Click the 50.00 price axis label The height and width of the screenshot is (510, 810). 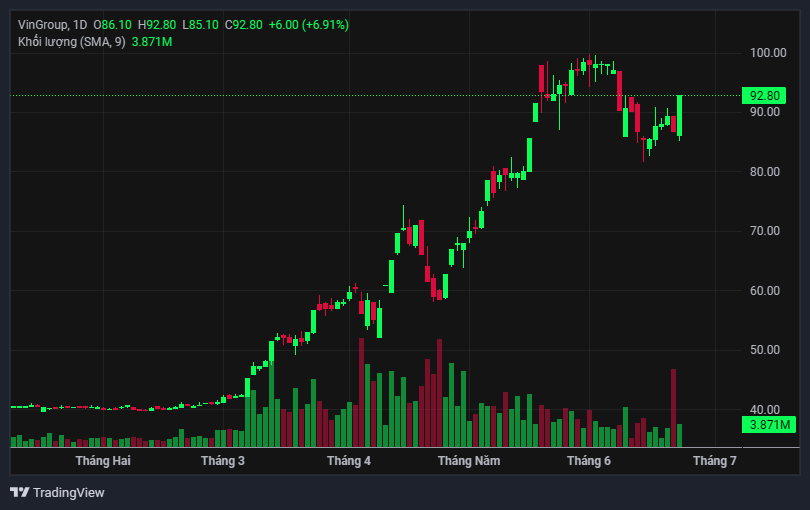pos(765,350)
